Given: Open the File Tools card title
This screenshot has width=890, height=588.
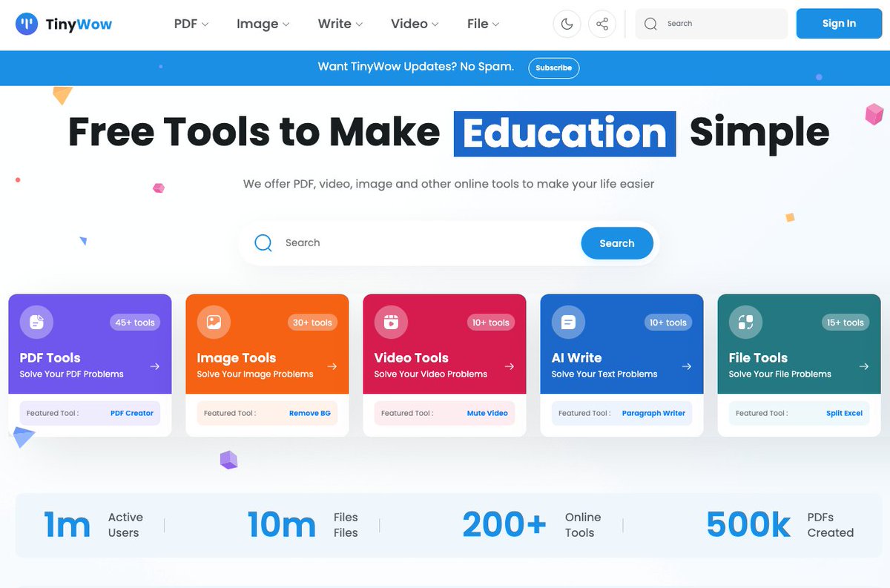Looking at the screenshot, I should pos(759,357).
